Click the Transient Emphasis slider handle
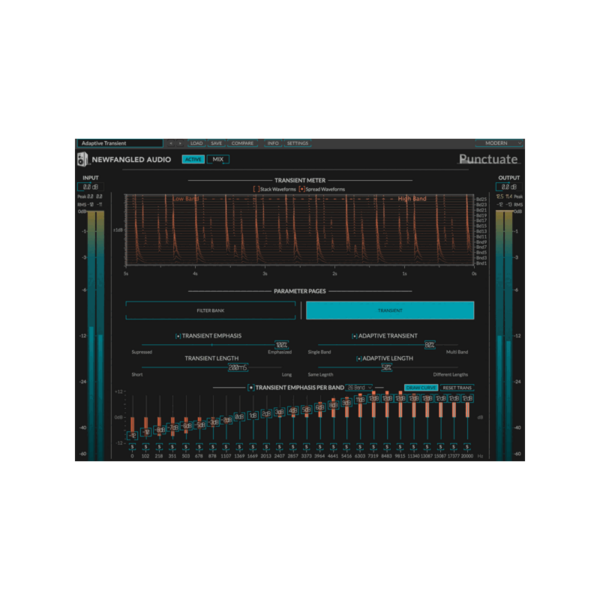Viewport: 600px width, 600px height. (x=282, y=345)
